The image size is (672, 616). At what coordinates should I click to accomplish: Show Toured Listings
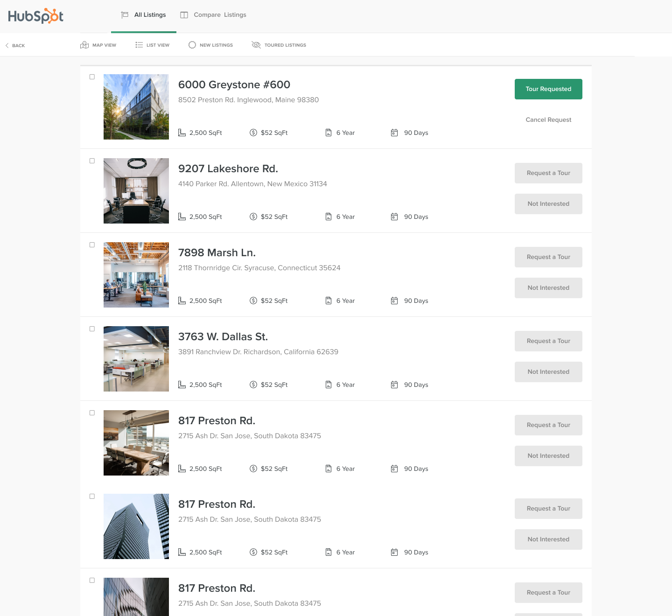click(x=279, y=45)
